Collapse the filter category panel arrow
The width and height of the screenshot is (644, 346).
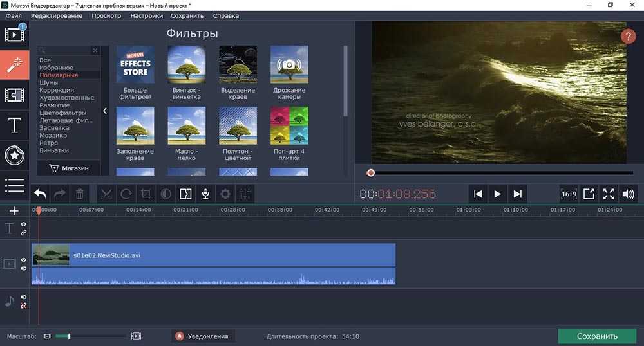click(105, 111)
